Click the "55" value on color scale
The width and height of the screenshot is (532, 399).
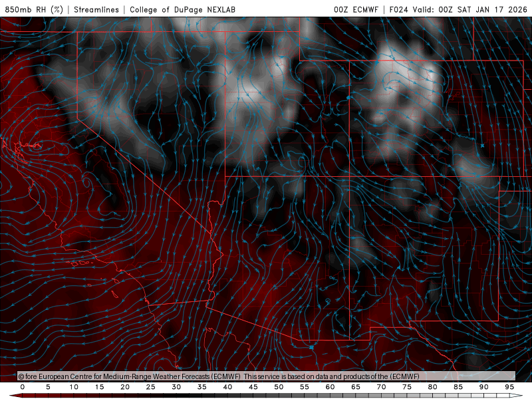click(305, 387)
